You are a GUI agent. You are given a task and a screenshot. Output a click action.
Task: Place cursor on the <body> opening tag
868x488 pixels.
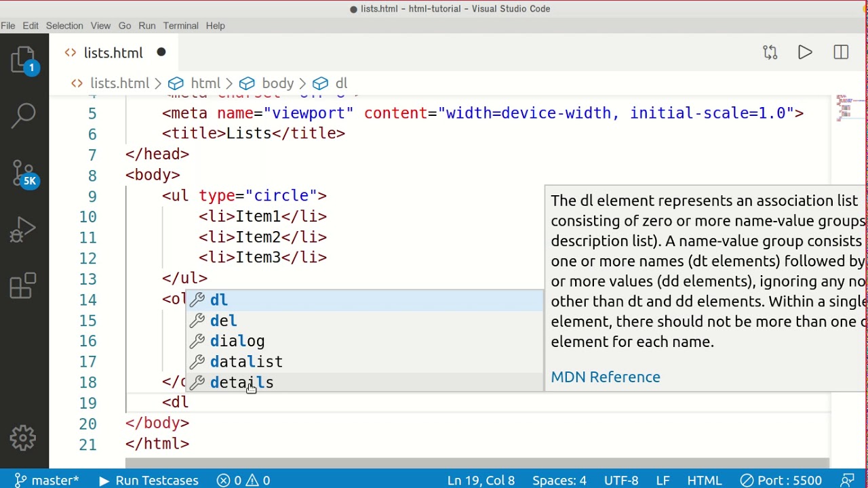coord(153,175)
